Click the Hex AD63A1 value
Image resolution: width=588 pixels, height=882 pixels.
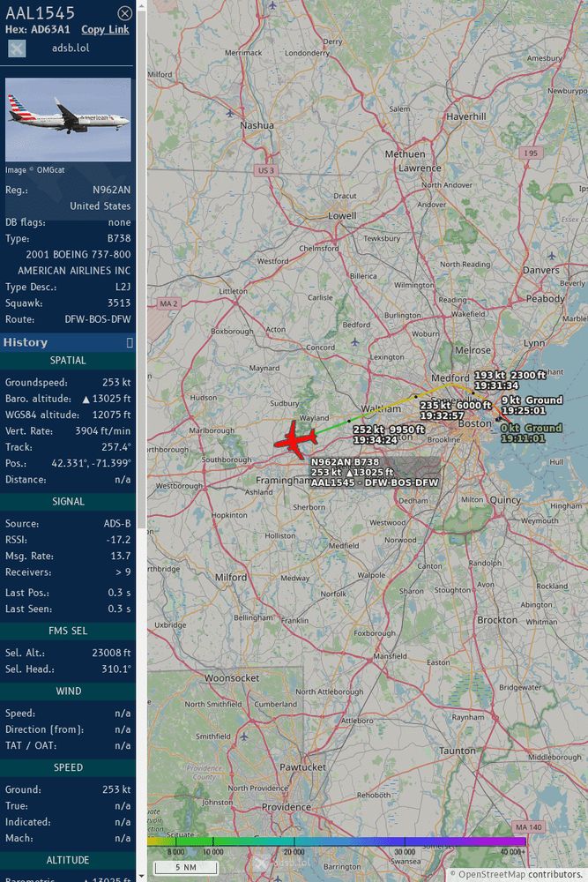click(50, 30)
